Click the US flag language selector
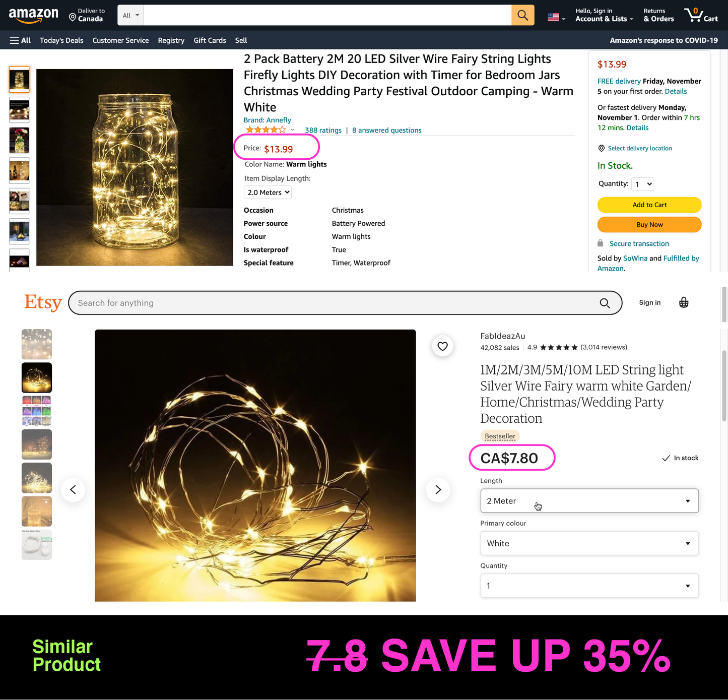 (556, 17)
